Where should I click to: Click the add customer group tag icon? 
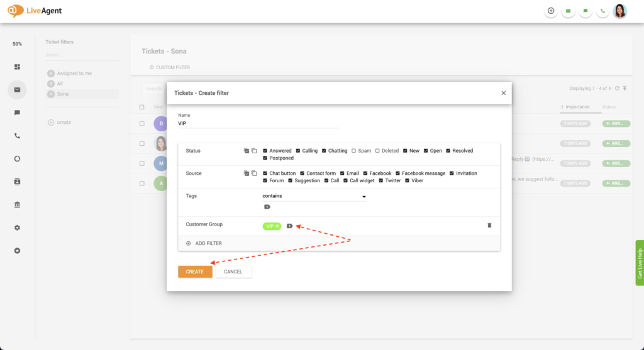click(289, 226)
